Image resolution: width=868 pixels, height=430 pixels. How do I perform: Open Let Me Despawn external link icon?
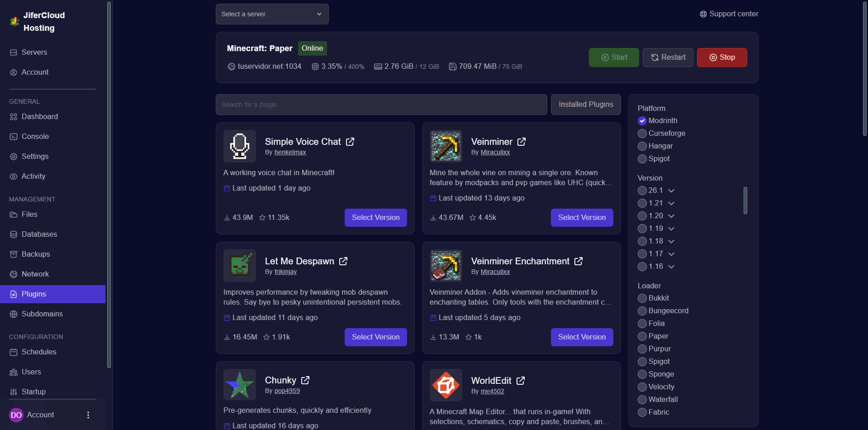[x=343, y=261]
